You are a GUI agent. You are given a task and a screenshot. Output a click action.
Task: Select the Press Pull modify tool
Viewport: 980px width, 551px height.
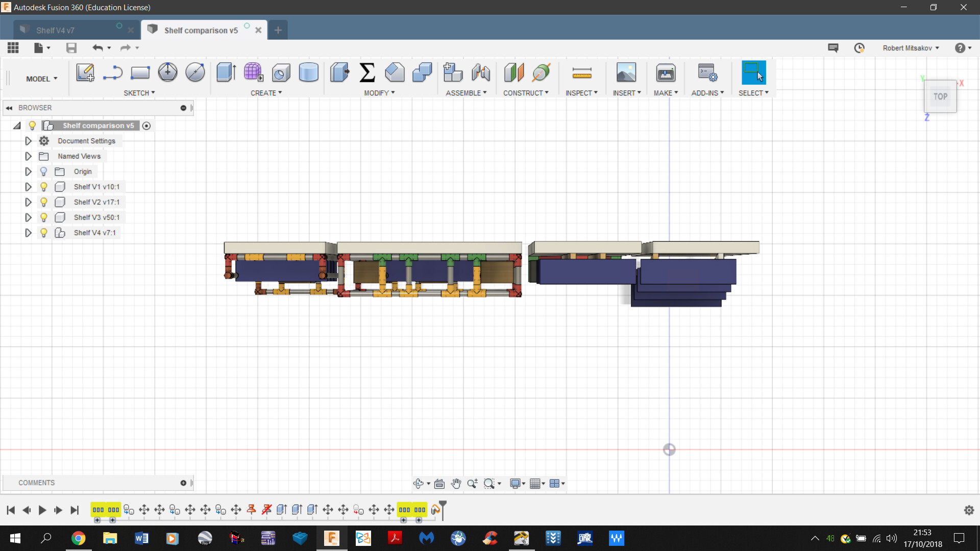(339, 72)
